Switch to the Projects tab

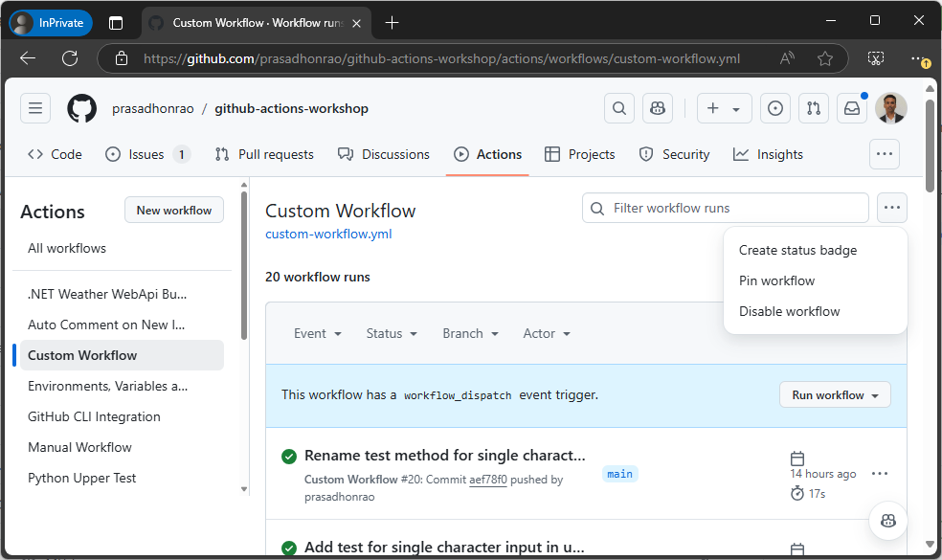(x=580, y=154)
